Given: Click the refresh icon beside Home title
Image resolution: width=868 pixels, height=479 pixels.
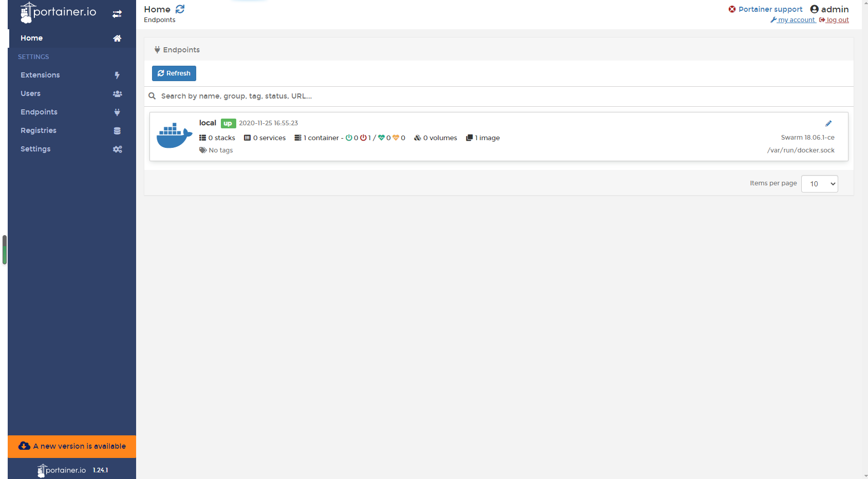Looking at the screenshot, I should coord(180,9).
